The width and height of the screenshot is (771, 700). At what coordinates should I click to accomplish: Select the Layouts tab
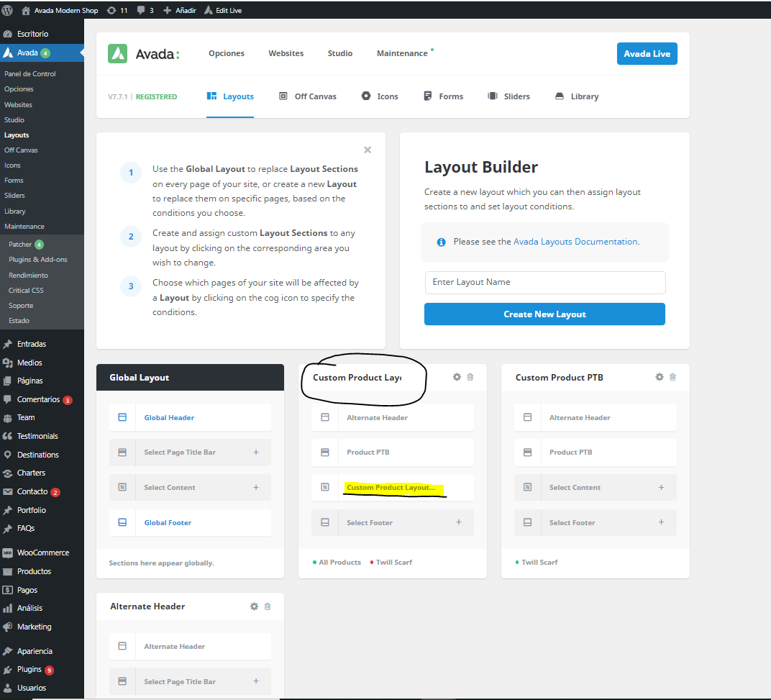[x=230, y=96]
